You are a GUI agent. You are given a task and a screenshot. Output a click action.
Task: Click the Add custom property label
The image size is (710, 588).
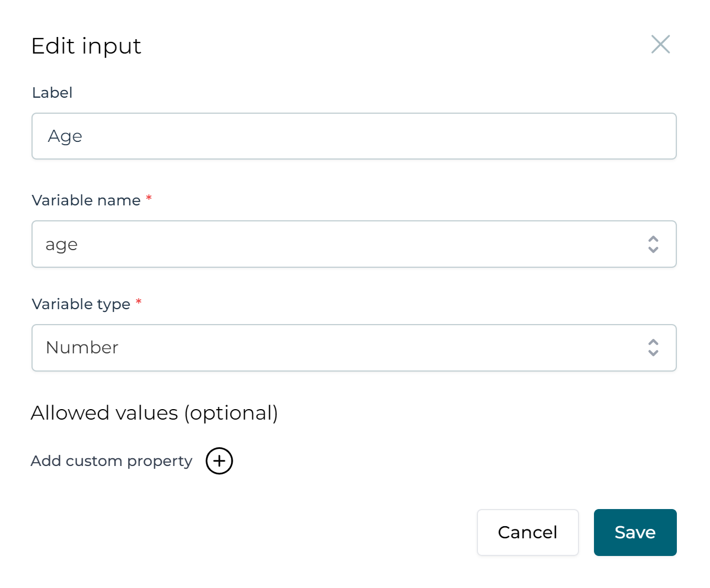(x=111, y=461)
